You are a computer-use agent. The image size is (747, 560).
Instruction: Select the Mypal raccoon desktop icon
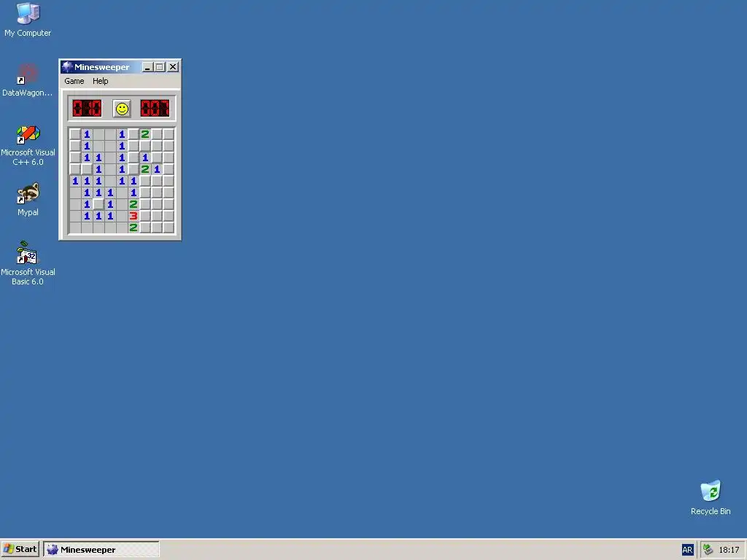click(x=28, y=200)
